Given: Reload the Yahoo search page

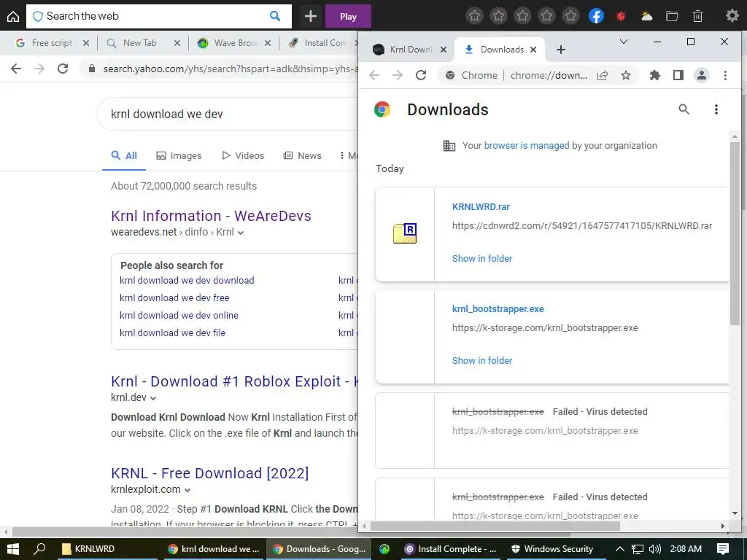Looking at the screenshot, I should (63, 69).
